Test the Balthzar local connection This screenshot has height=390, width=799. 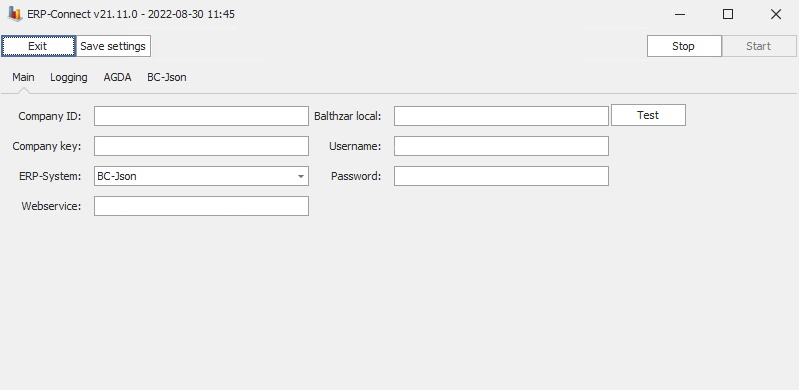648,115
